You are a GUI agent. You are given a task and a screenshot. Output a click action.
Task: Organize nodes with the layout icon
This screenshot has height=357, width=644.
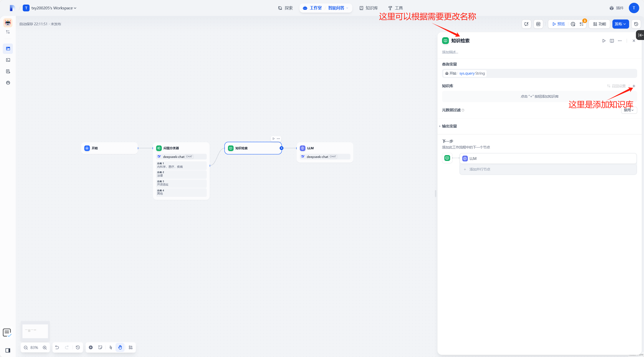131,347
